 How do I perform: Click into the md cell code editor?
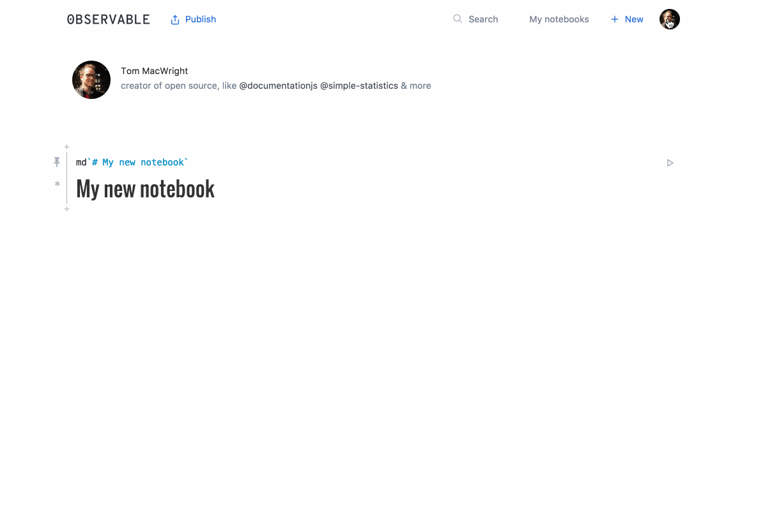[256, 163]
